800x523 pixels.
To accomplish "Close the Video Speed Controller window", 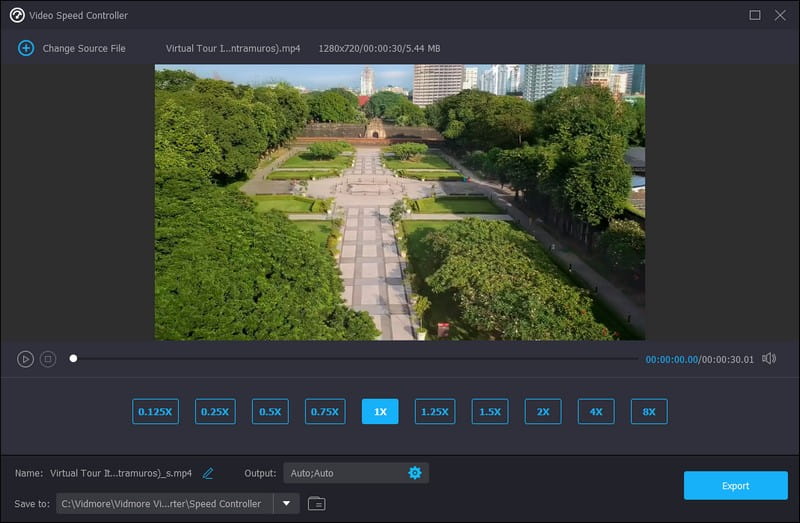I will coord(780,15).
